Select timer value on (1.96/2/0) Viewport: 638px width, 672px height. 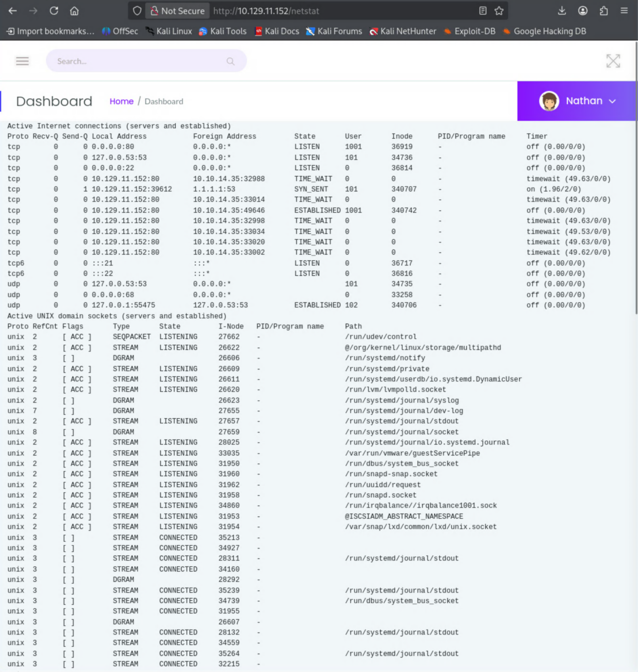(x=554, y=189)
